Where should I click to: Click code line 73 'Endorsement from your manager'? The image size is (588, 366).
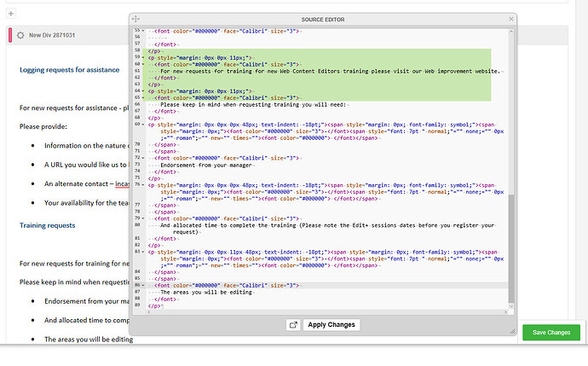tap(206, 165)
